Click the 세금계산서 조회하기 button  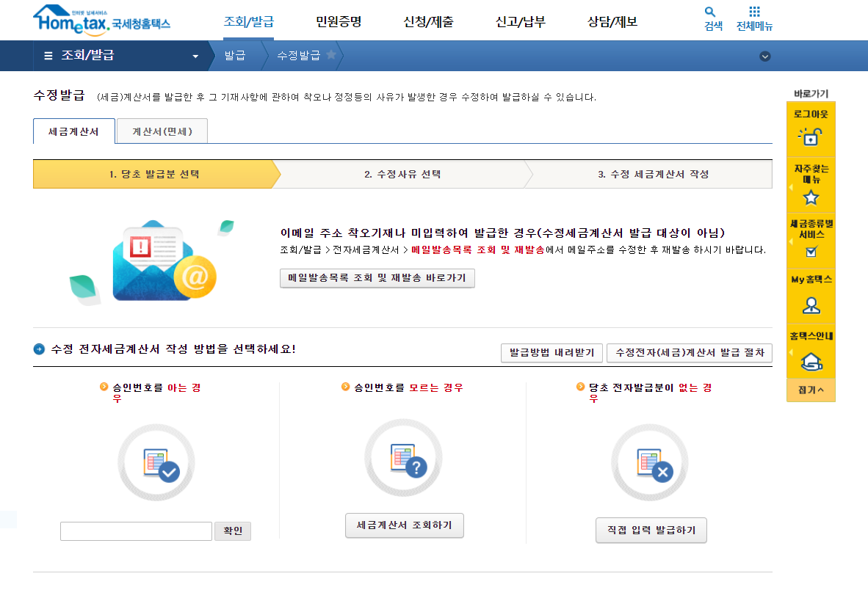point(403,525)
